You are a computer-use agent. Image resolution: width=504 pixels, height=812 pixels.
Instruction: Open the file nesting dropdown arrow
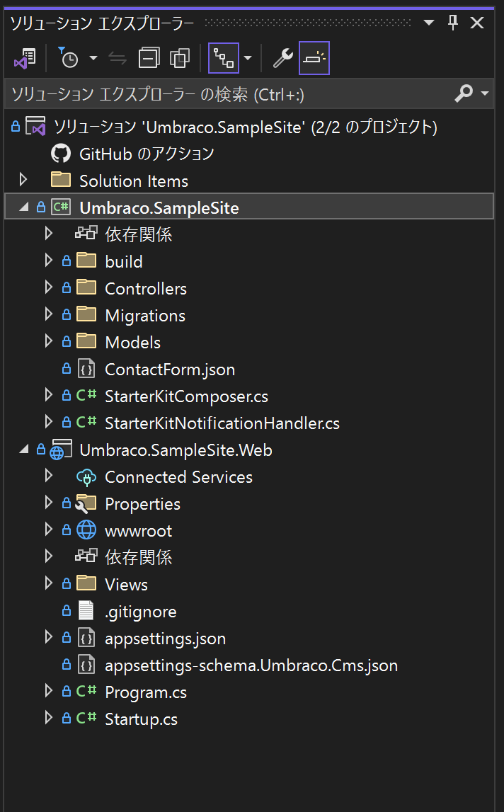pyautogui.click(x=247, y=59)
